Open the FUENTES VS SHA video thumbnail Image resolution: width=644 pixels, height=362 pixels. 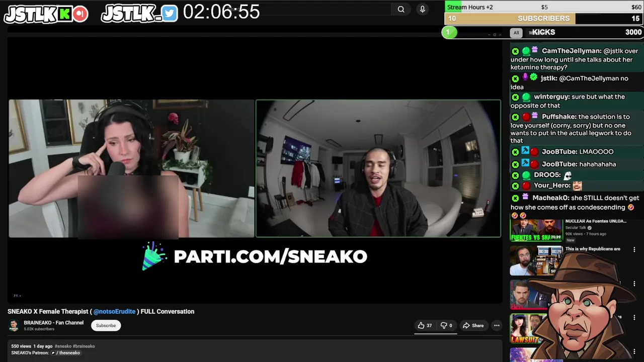pyautogui.click(x=536, y=229)
